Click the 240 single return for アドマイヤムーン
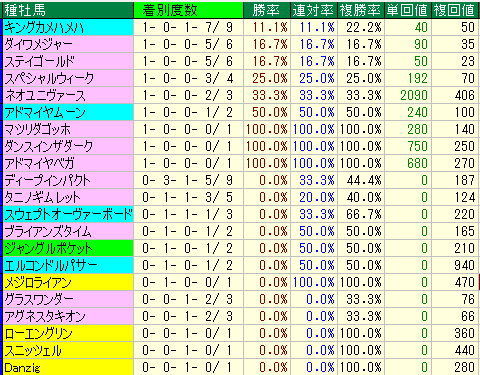 [417, 112]
